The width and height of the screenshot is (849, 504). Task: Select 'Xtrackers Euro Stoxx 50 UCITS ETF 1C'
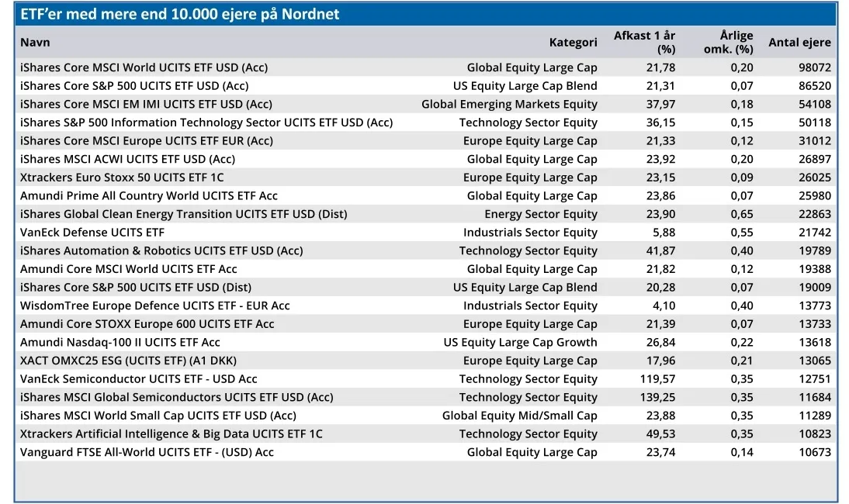pos(122,178)
